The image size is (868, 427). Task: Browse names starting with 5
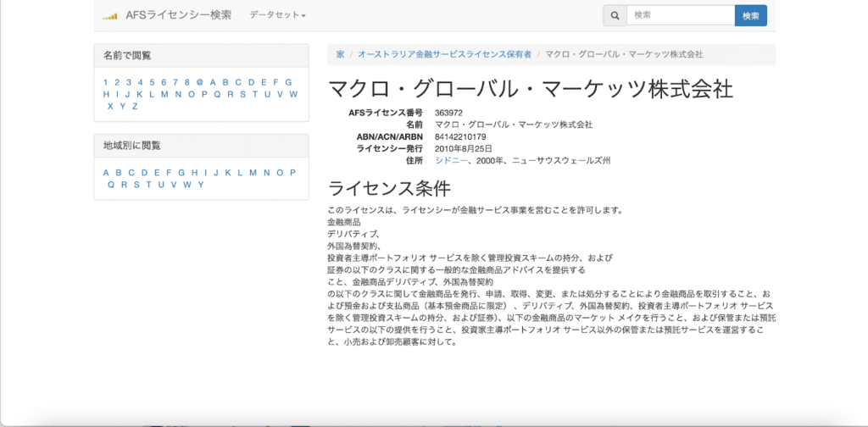click(152, 82)
